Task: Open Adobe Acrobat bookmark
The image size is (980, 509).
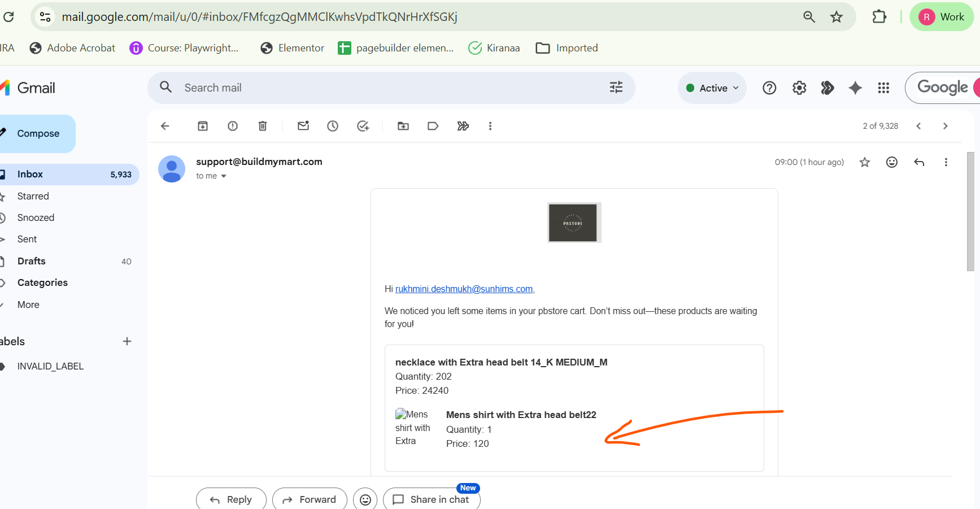Action: pos(72,48)
